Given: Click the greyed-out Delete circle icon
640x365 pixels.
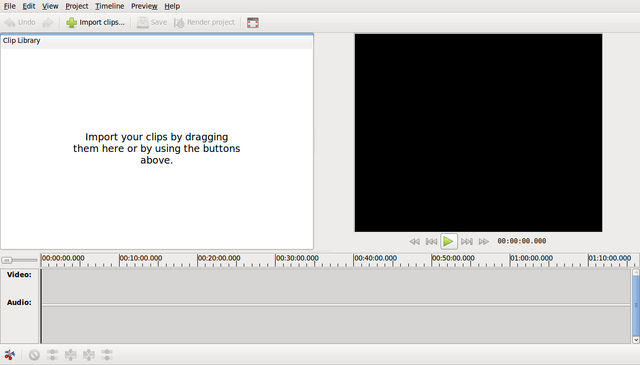Looking at the screenshot, I should click(34, 355).
